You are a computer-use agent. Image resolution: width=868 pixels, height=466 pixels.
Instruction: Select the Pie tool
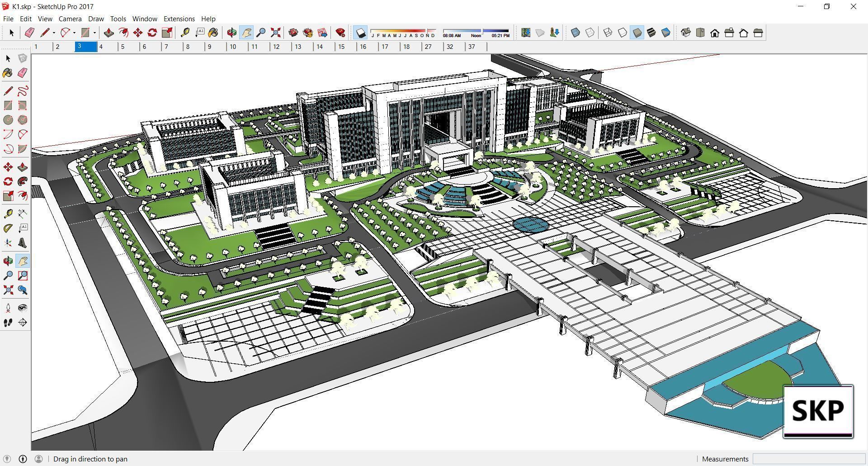coord(23,149)
